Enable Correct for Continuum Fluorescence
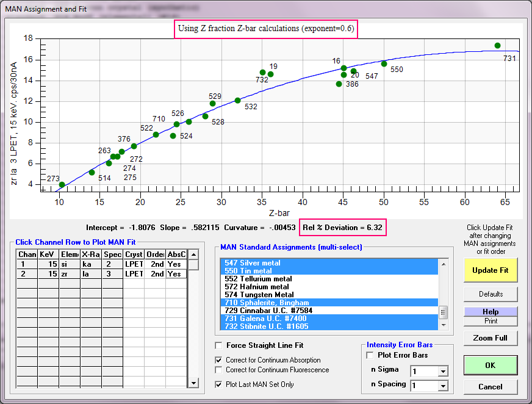This screenshot has height=404, width=532. click(219, 370)
